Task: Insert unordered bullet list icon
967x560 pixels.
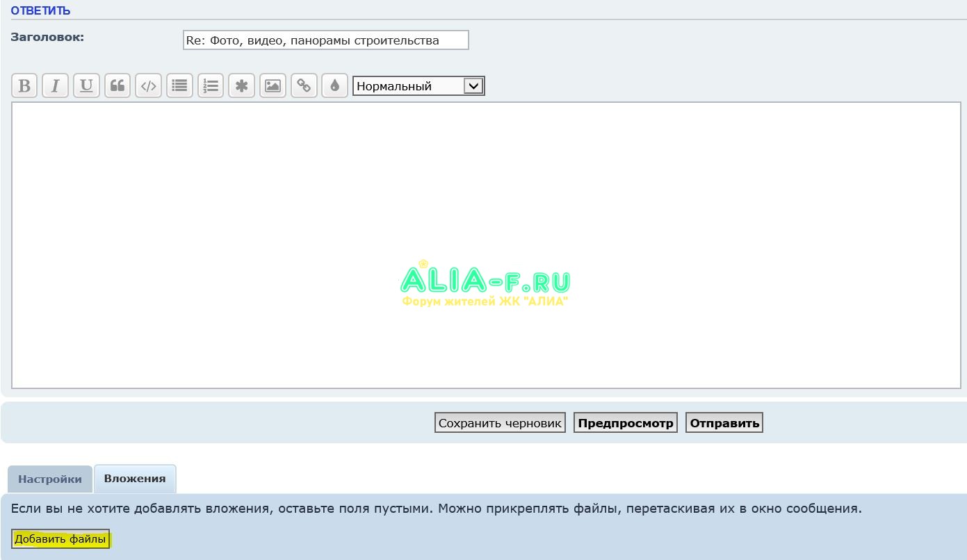Action: 179,86
